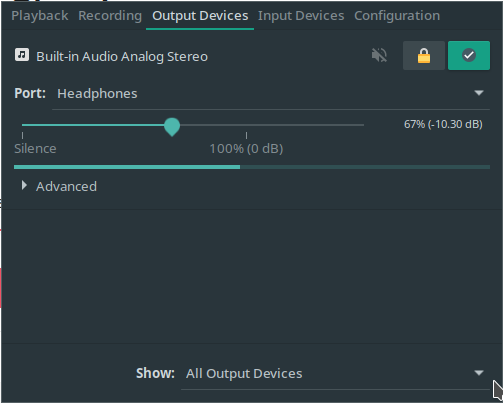Open the Input Devices tab

point(301,16)
